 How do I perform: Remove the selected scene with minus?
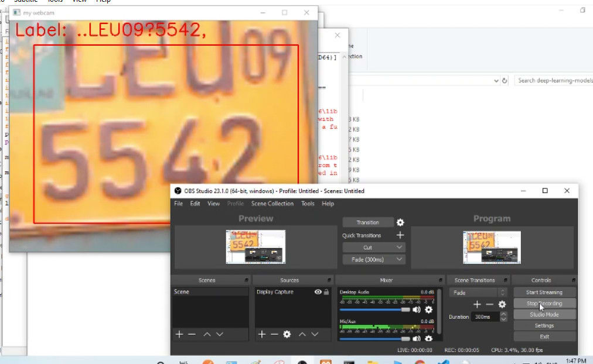tap(192, 334)
